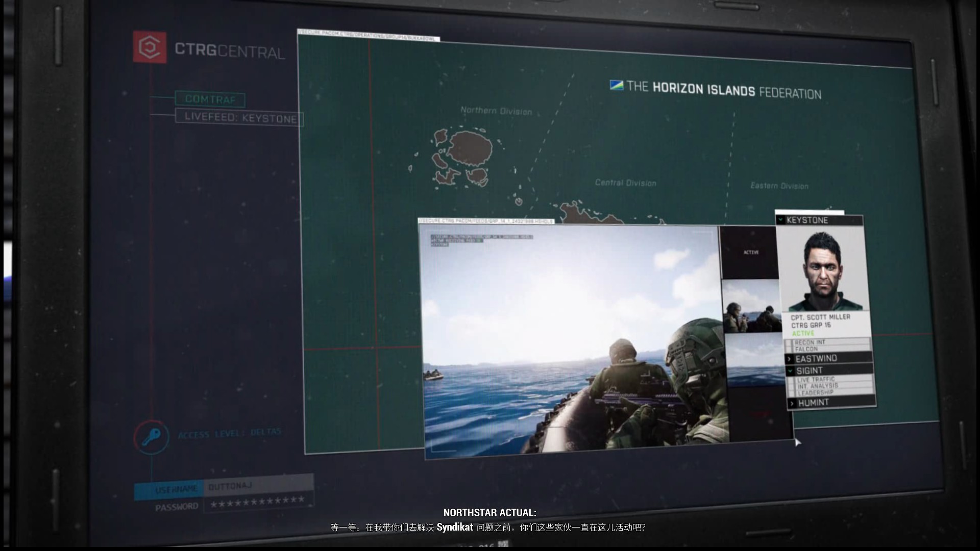Click the USERNAME input field
The height and width of the screenshot is (551, 980).
click(x=258, y=486)
